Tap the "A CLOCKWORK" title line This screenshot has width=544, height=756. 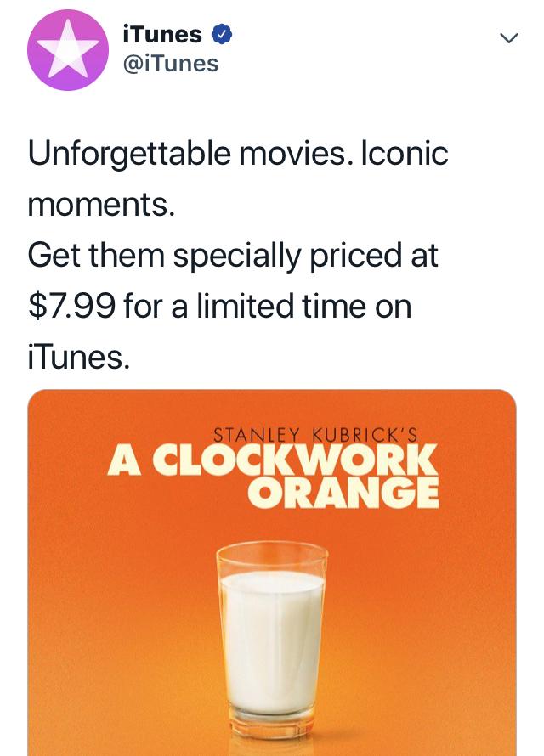tap(272, 462)
